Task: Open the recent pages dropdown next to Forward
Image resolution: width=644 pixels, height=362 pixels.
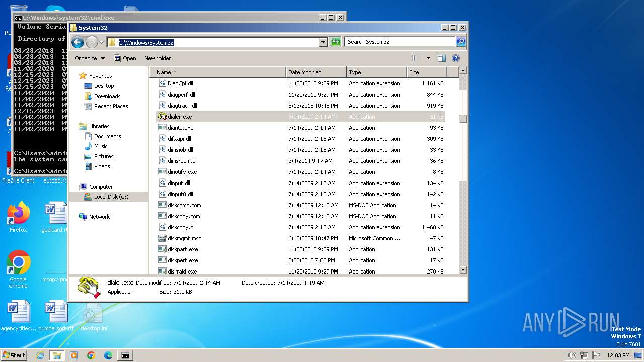Action: point(102,42)
